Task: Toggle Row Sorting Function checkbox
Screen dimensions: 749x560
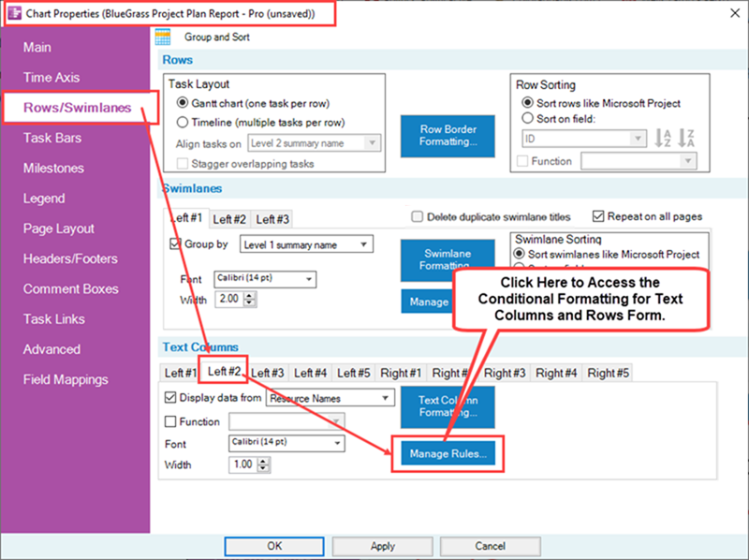Action: point(522,161)
